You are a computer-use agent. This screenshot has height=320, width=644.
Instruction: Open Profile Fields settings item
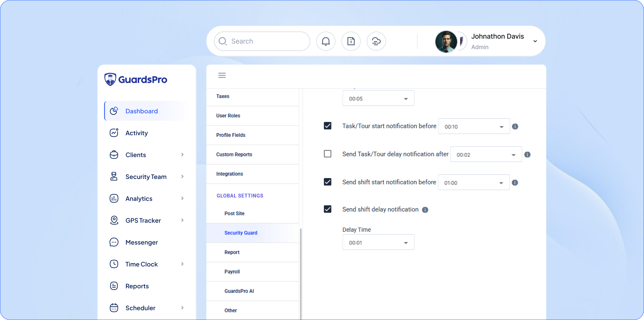tap(253, 135)
